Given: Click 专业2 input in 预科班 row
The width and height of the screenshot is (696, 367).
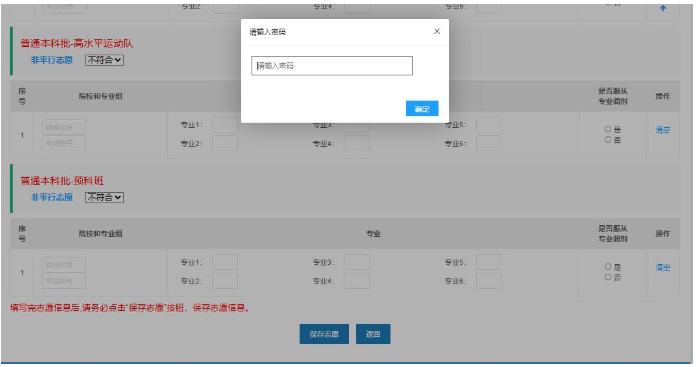Looking at the screenshot, I should (225, 281).
